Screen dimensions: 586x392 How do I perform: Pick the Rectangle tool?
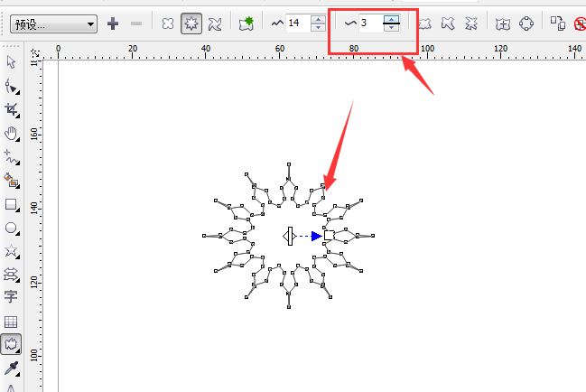(x=11, y=205)
